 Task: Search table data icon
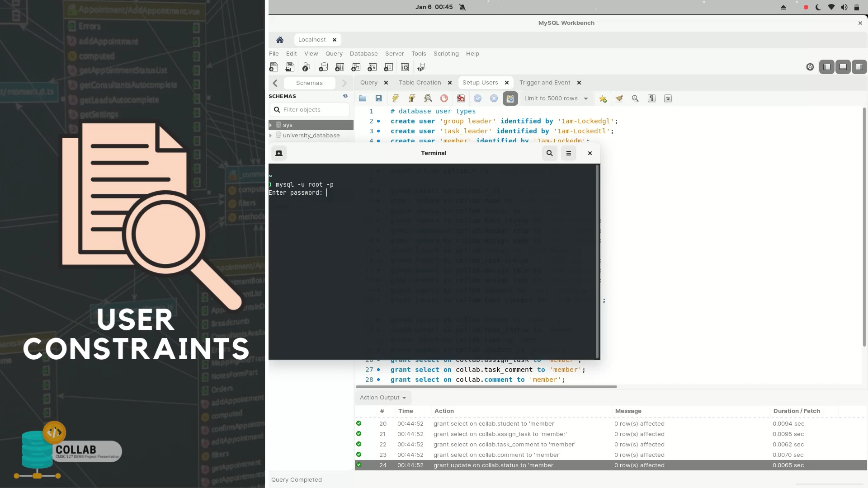pyautogui.click(x=405, y=67)
